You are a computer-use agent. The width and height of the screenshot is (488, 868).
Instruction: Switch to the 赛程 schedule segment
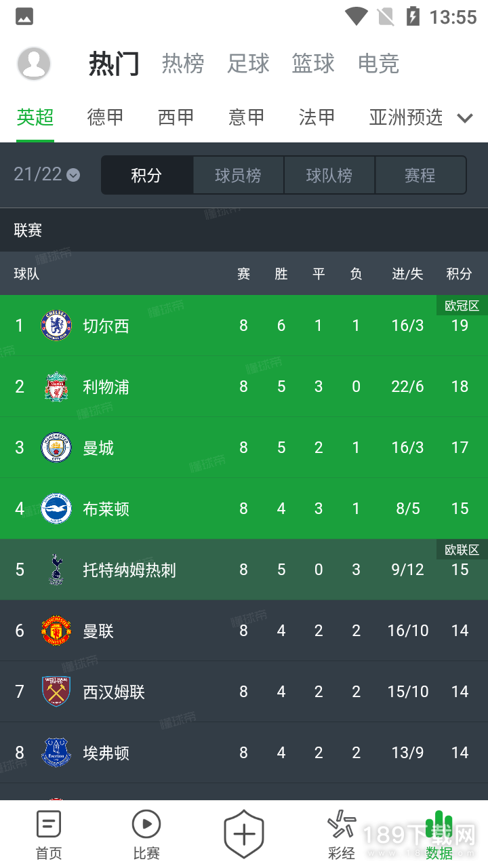point(420,176)
